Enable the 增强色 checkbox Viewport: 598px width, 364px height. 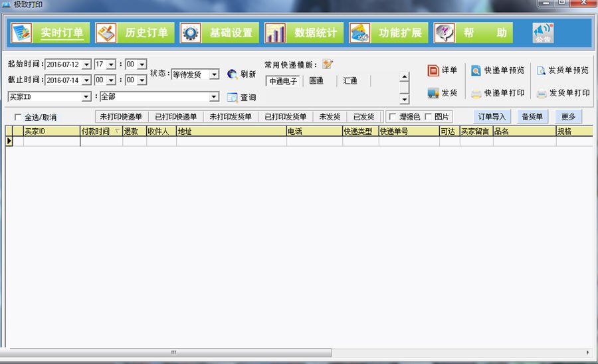[x=392, y=117]
